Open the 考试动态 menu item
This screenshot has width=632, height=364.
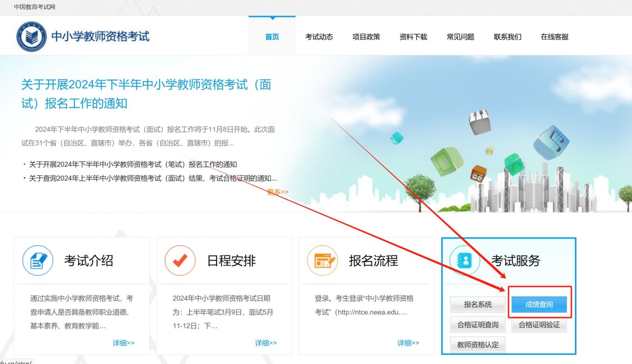click(x=319, y=37)
